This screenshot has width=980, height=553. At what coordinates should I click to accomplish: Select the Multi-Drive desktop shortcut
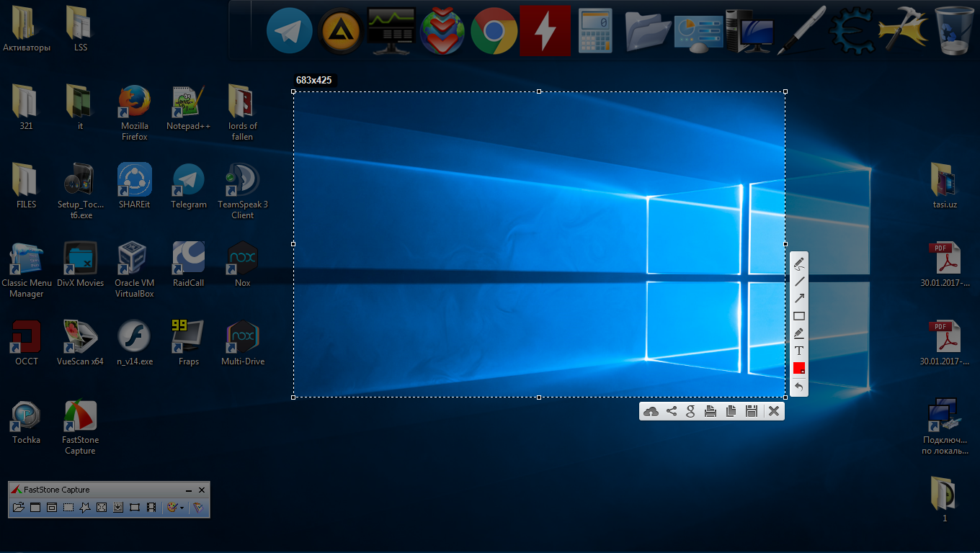(242, 343)
